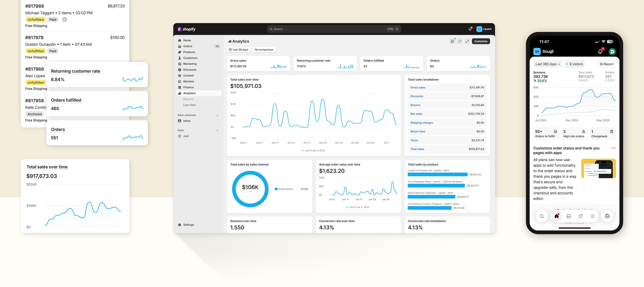Image resolution: width=644 pixels, height=287 pixels.
Task: Click the Gross sales link in breakdown
Action: click(x=417, y=87)
